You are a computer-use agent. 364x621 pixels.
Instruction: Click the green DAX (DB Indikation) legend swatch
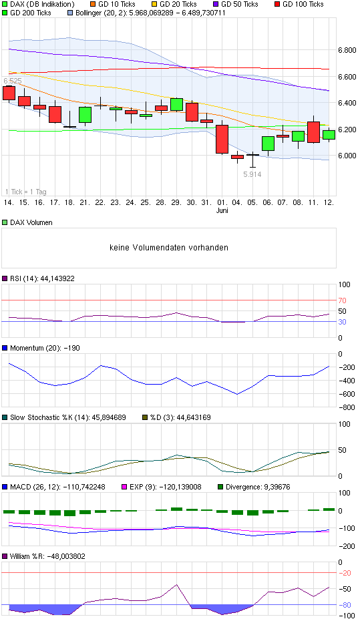coord(5,5)
